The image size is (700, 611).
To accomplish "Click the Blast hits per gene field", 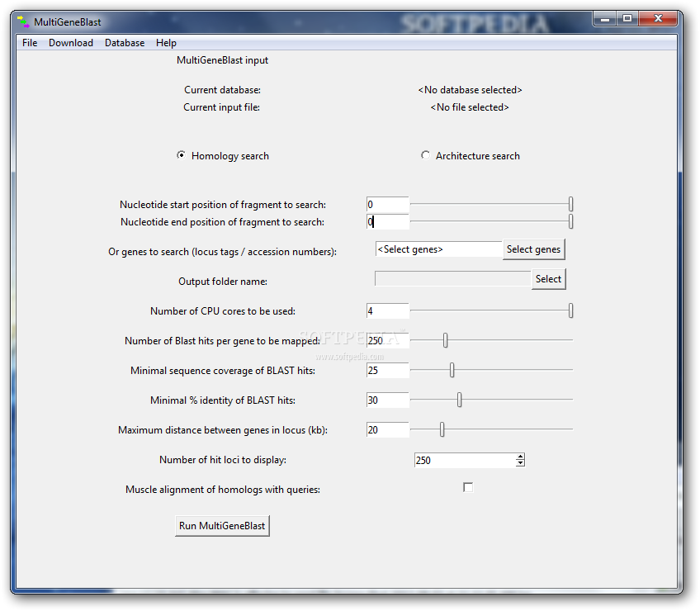I will 387,340.
